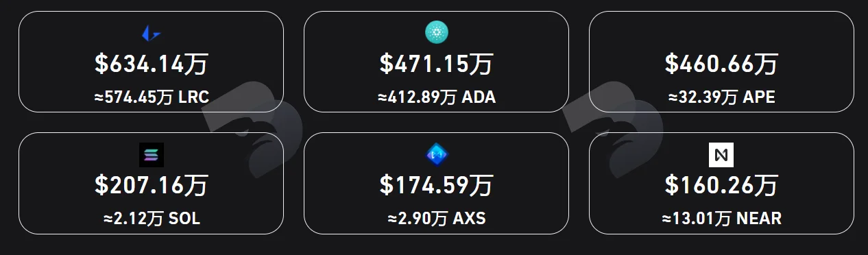
Task: Select the $460.66万 amount on APE card
Action: click(721, 64)
